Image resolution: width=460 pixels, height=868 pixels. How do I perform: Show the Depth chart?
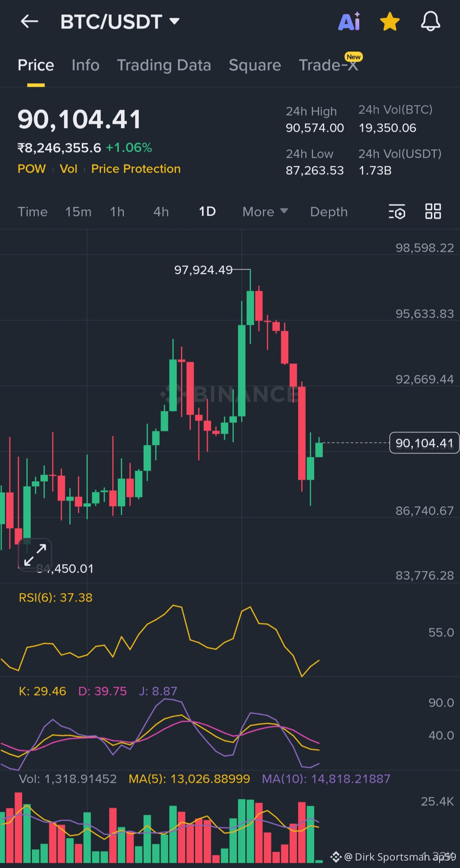[x=329, y=212]
